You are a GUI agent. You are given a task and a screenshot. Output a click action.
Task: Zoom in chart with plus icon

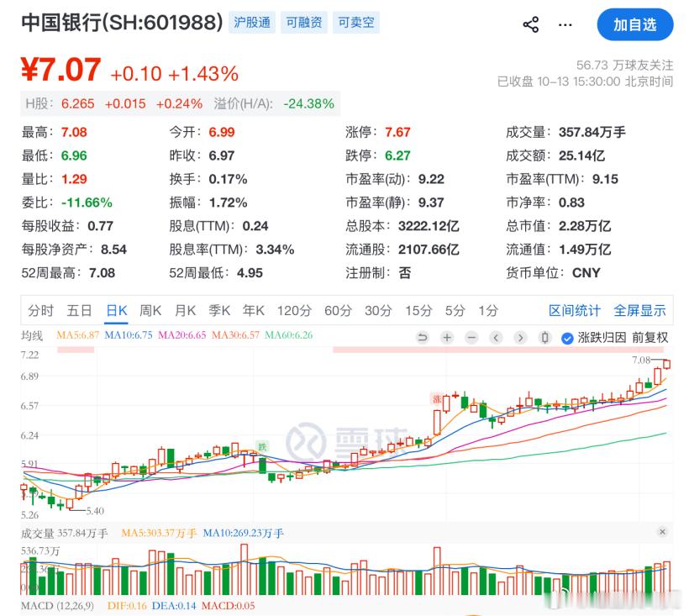tap(447, 338)
